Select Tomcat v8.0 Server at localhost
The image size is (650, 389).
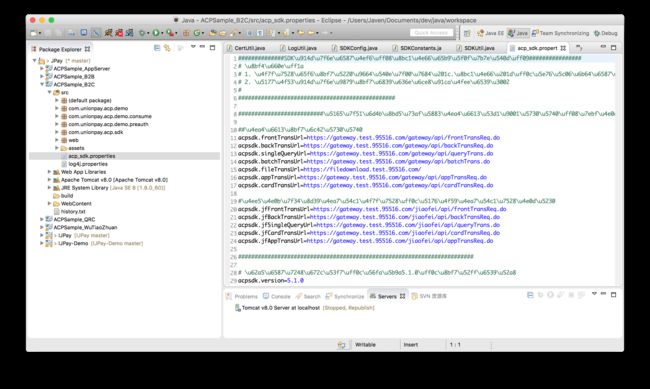coord(281,308)
